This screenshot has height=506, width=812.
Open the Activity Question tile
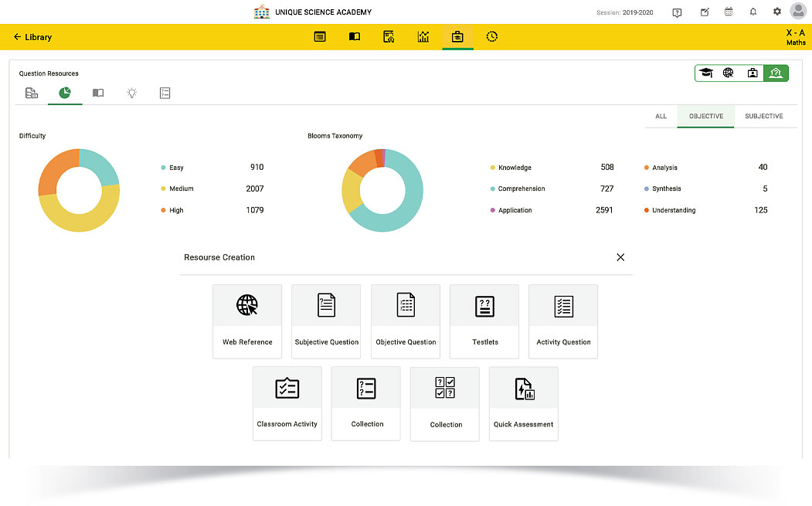(563, 321)
